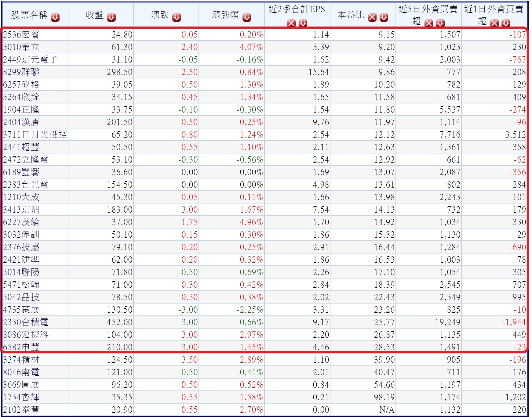Open stock 3413京鼎
The width and height of the screenshot is (532, 417).
(21, 210)
